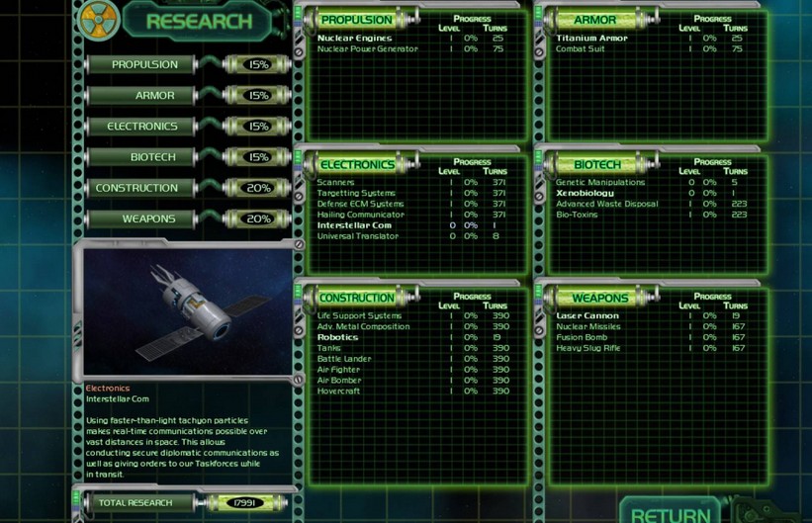Viewport: 812px width, 523px height.
Task: Click the screw icon beside Armor panel
Action: 539,52
